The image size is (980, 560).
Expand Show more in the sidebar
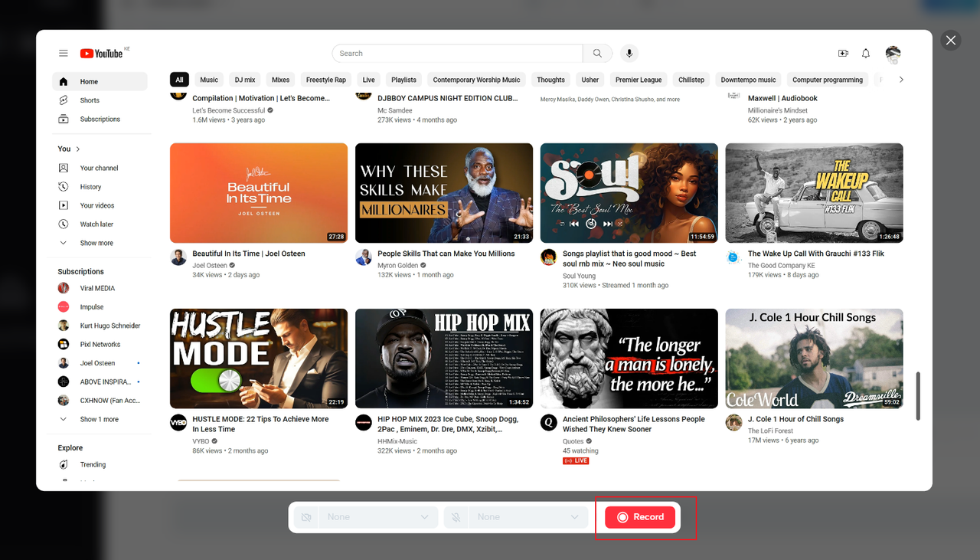click(100, 244)
